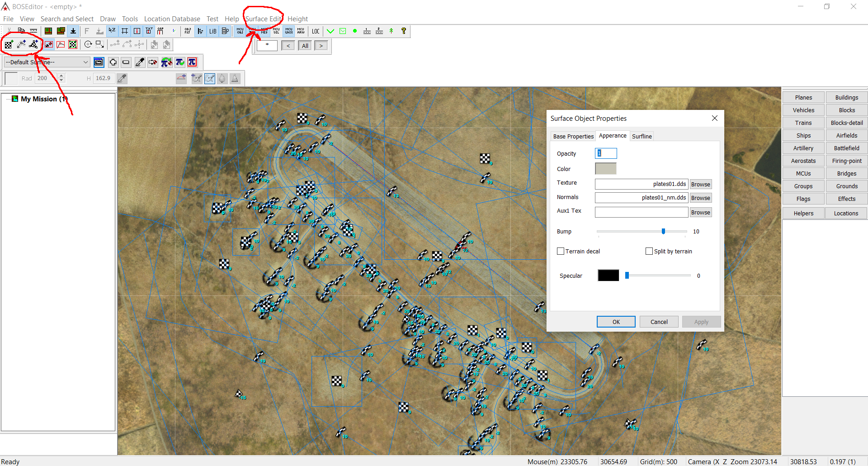Open the Surface Edit menu
Viewport: 868px width, 466px height.
[263, 19]
